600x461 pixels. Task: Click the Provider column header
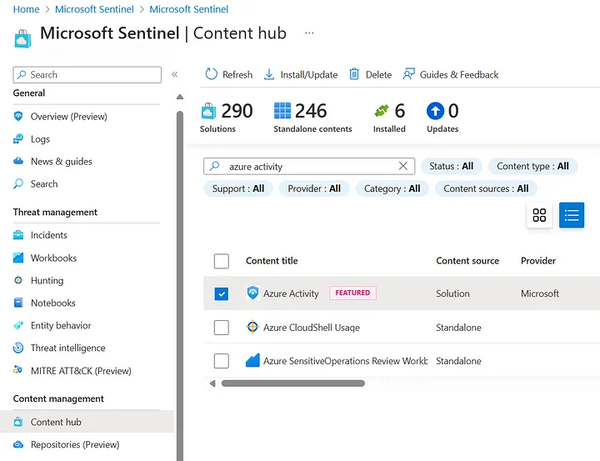pyautogui.click(x=538, y=261)
